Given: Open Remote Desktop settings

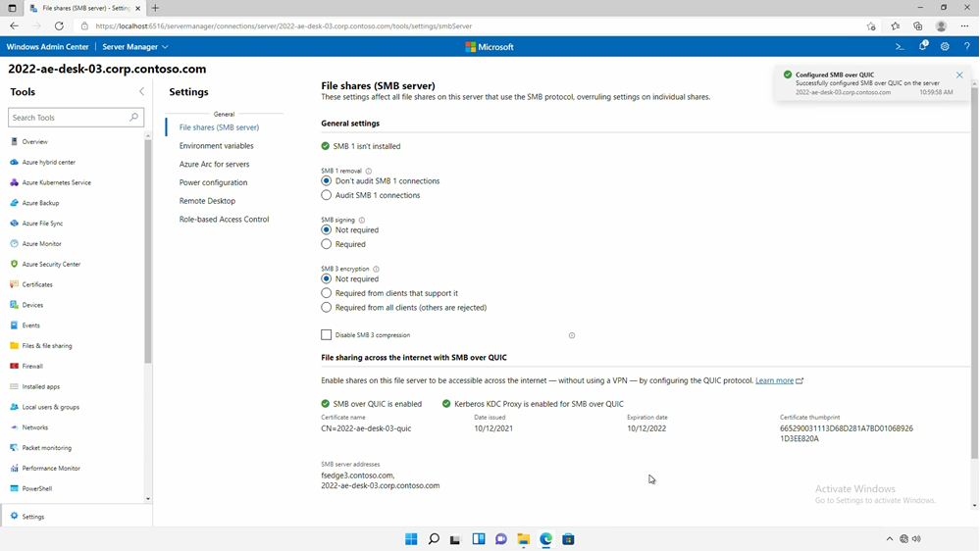Looking at the screenshot, I should click(x=208, y=201).
